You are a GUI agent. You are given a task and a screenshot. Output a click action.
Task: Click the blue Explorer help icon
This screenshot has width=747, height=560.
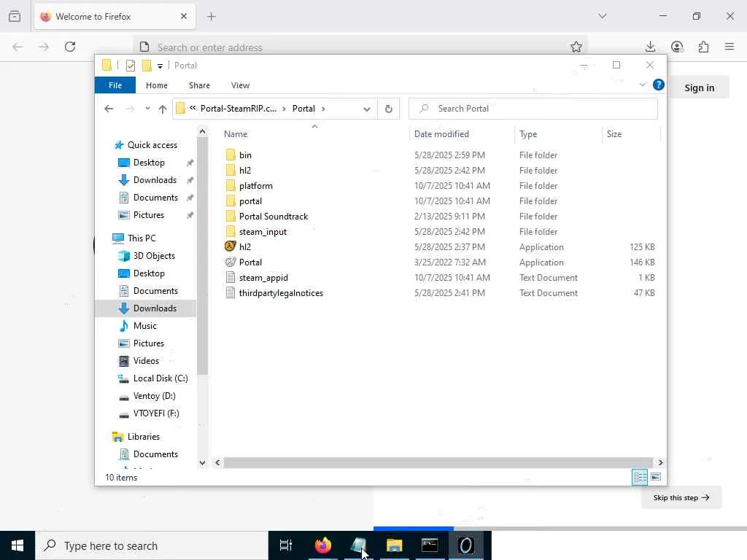point(659,85)
